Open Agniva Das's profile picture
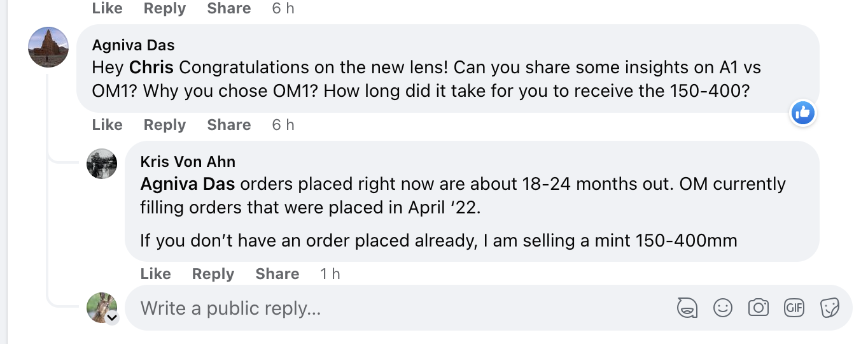The width and height of the screenshot is (868, 344). tap(48, 47)
